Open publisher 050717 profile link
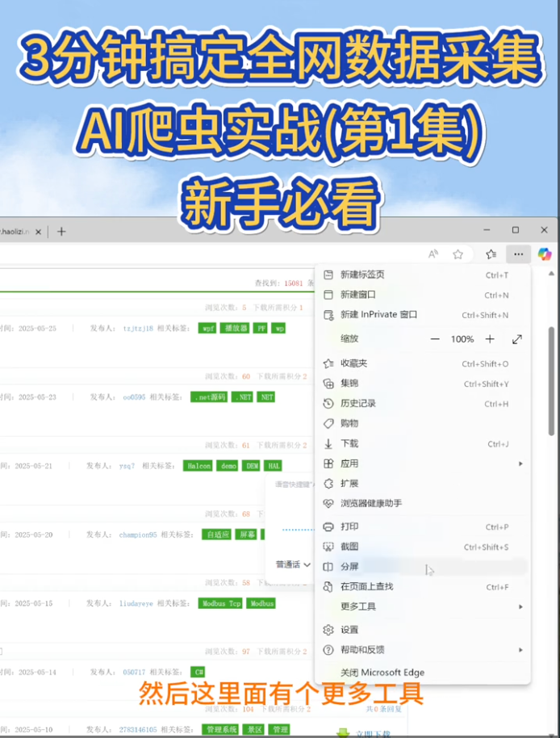The height and width of the screenshot is (738, 560). (134, 672)
